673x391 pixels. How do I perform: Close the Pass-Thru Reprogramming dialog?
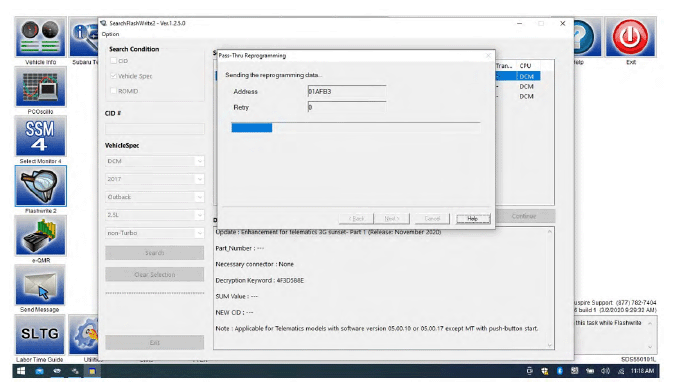point(488,56)
